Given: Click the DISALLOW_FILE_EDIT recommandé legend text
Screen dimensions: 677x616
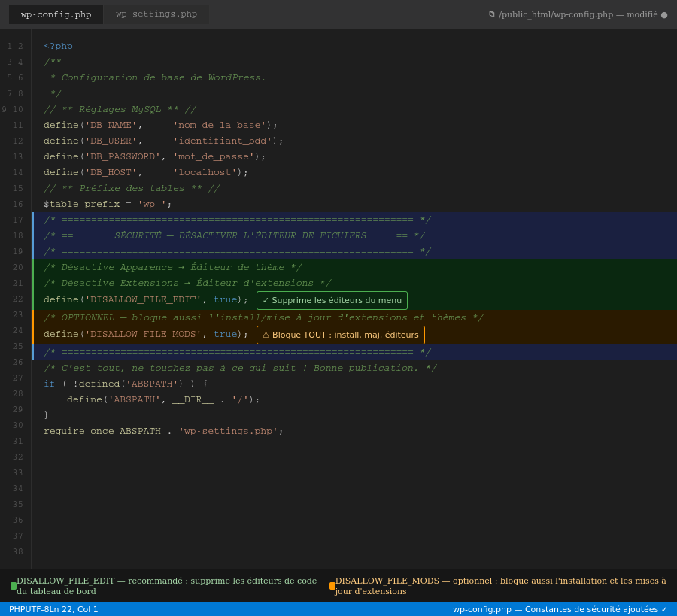Looking at the screenshot, I should [x=167, y=586].
